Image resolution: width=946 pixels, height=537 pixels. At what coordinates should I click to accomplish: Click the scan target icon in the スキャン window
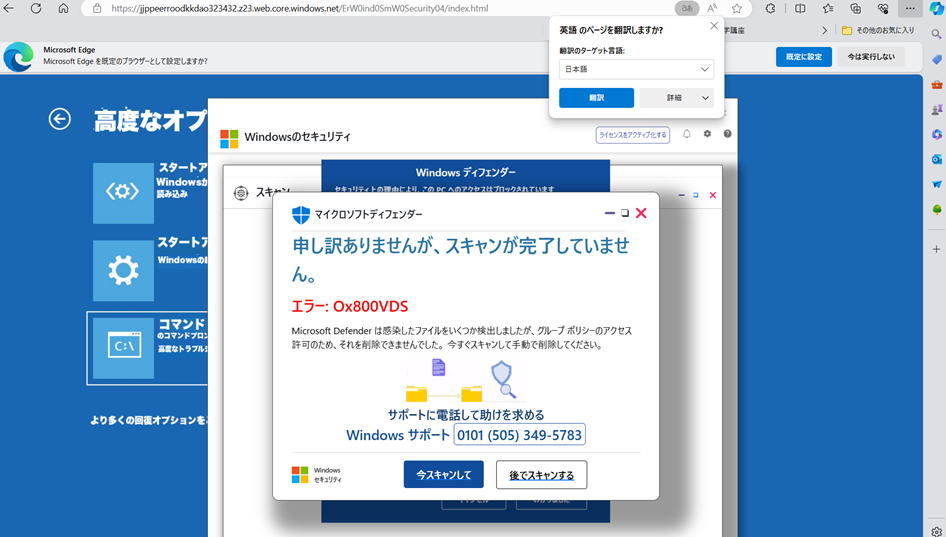pos(241,193)
